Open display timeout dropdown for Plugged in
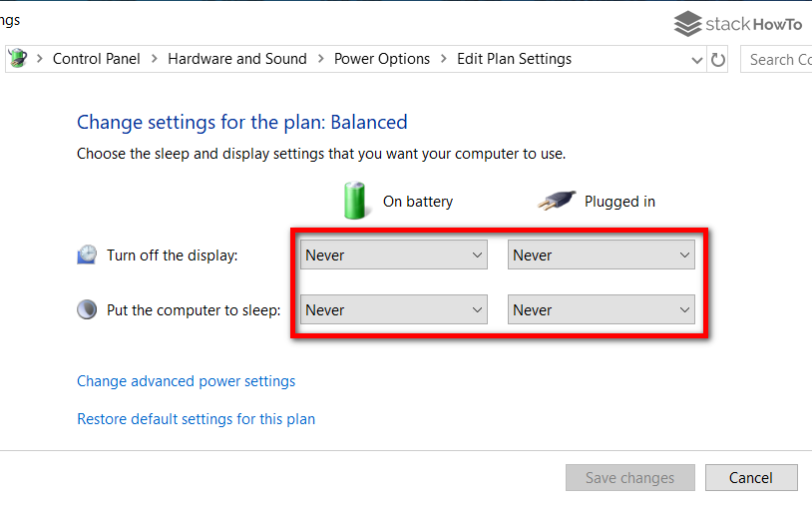 [602, 256]
